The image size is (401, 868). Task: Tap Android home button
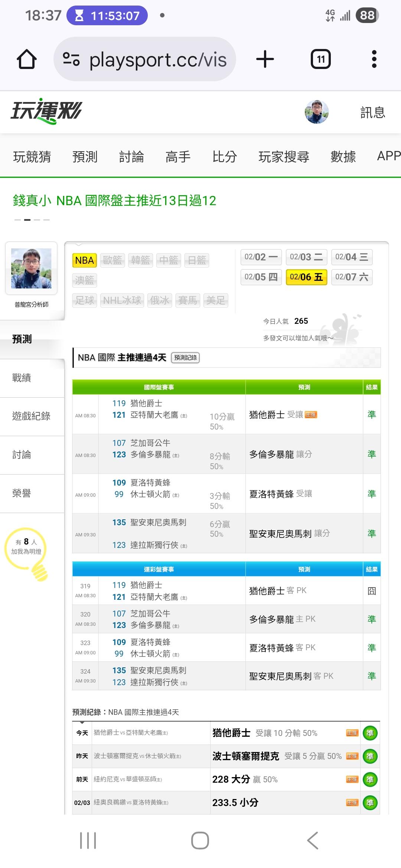pyautogui.click(x=200, y=841)
